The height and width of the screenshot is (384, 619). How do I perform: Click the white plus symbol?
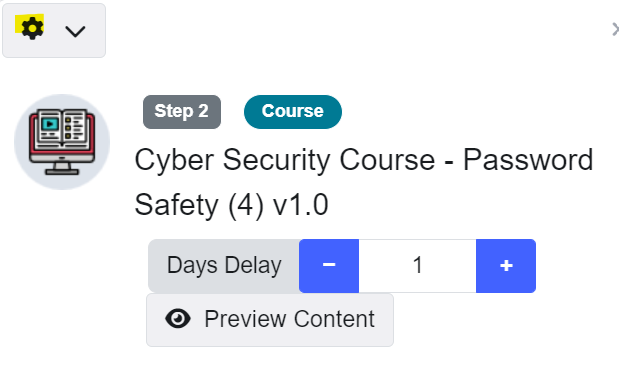click(506, 266)
